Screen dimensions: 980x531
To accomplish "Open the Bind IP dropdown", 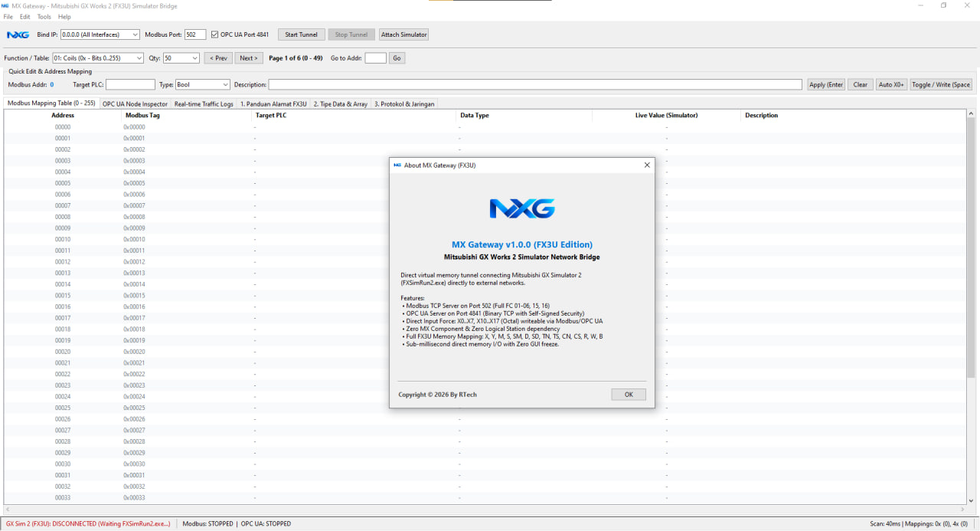I will pyautogui.click(x=135, y=34).
